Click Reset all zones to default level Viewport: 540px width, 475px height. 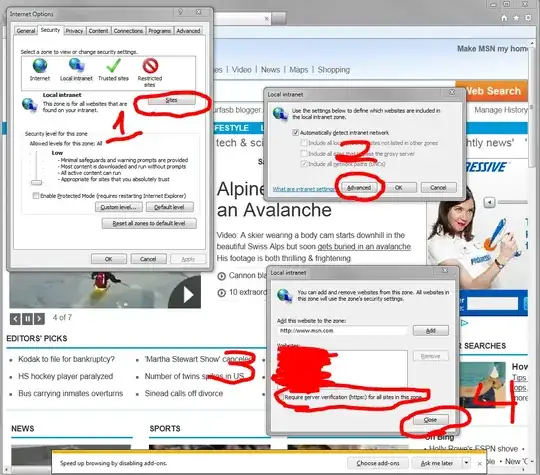(149, 223)
